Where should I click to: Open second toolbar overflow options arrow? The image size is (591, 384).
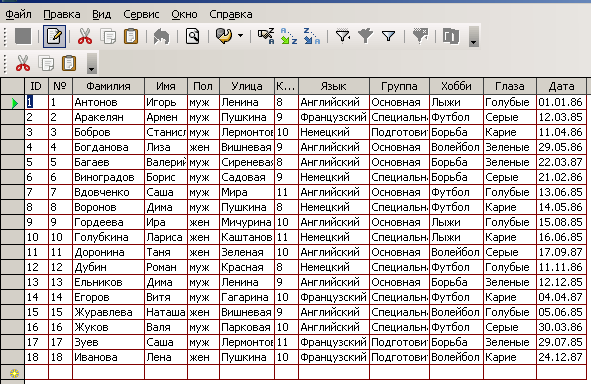point(92,63)
